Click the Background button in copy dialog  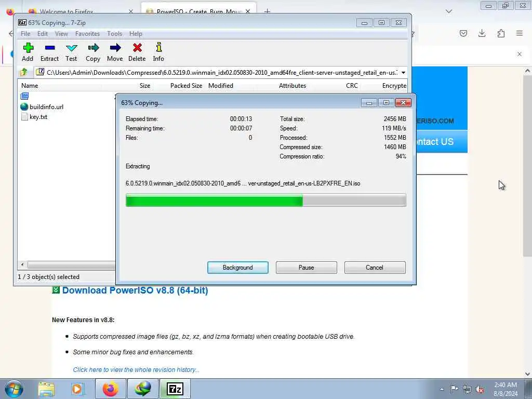[238, 268]
